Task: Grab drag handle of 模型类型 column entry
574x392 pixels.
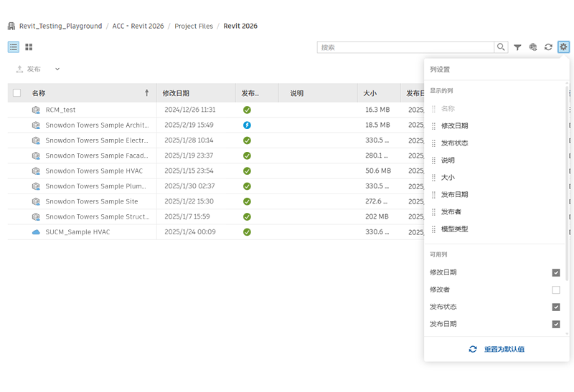Action: click(x=433, y=229)
